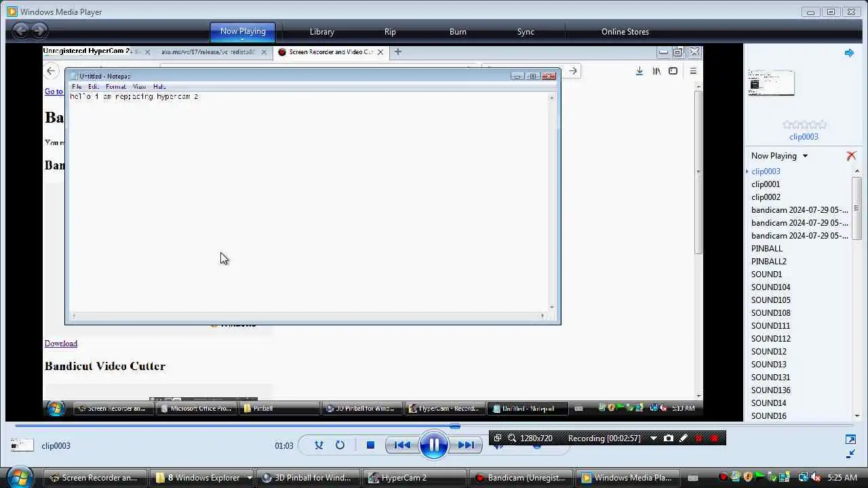Switch to 3D Pinball from the taskbar
Screen dimensions: 868x488
(x=308, y=478)
